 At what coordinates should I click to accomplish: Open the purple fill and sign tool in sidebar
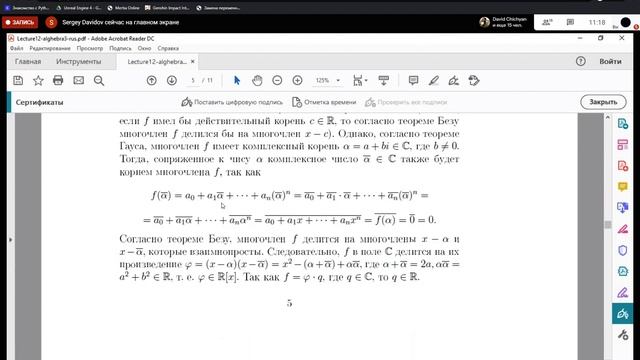pos(622,292)
